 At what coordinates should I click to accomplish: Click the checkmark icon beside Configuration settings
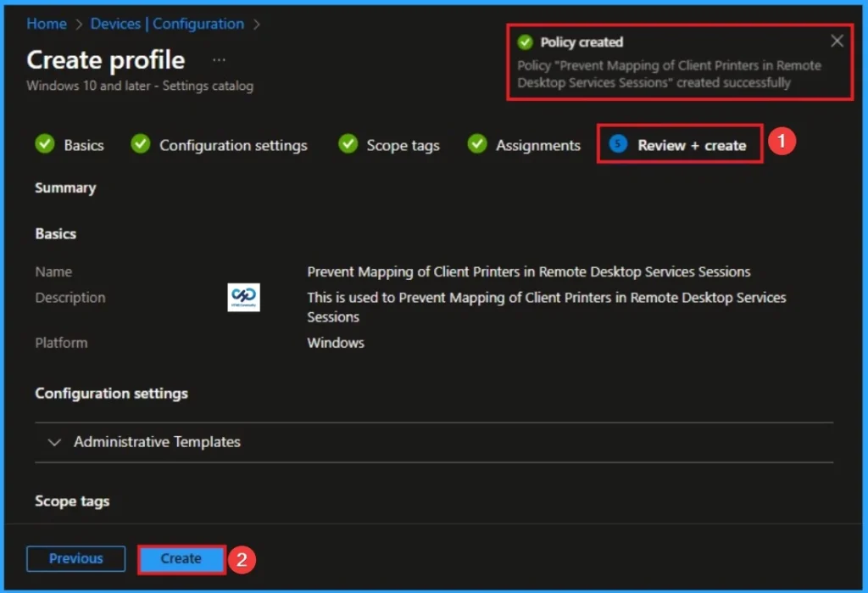(x=140, y=144)
